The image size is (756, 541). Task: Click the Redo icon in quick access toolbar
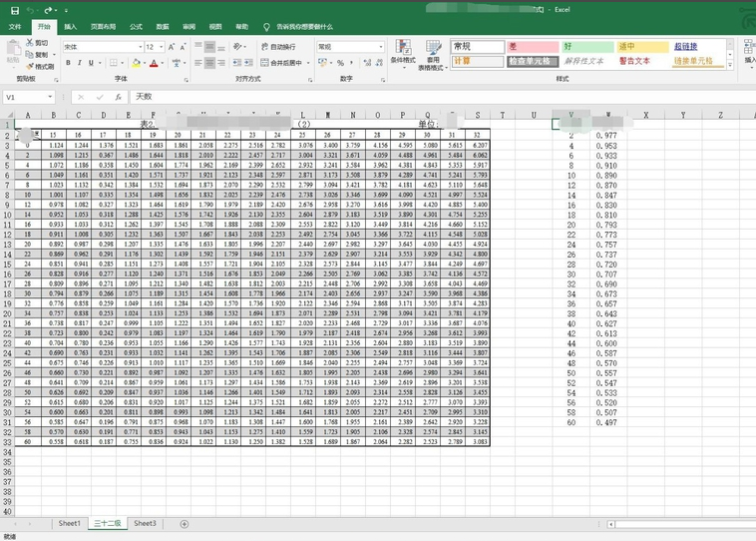[48, 10]
